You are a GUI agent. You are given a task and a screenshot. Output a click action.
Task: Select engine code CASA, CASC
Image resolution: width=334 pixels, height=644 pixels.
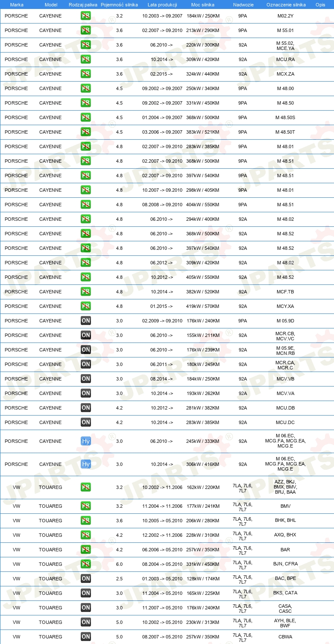pos(285,609)
